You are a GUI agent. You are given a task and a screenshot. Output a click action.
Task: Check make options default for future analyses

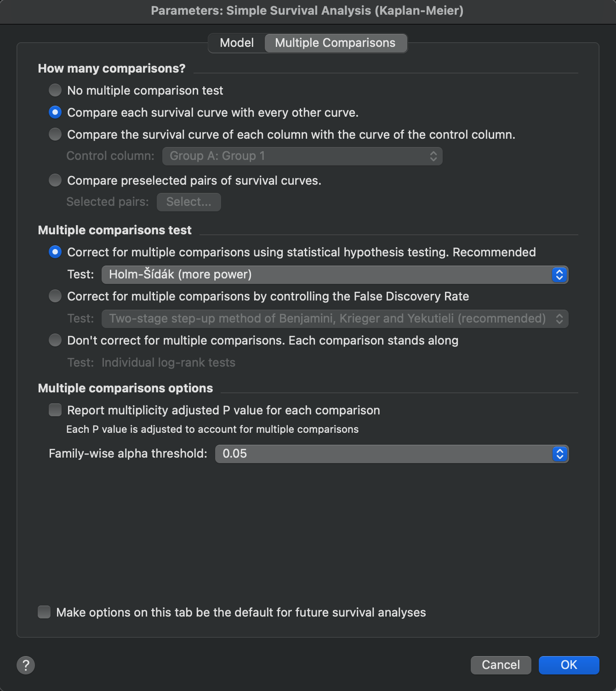[x=44, y=612]
